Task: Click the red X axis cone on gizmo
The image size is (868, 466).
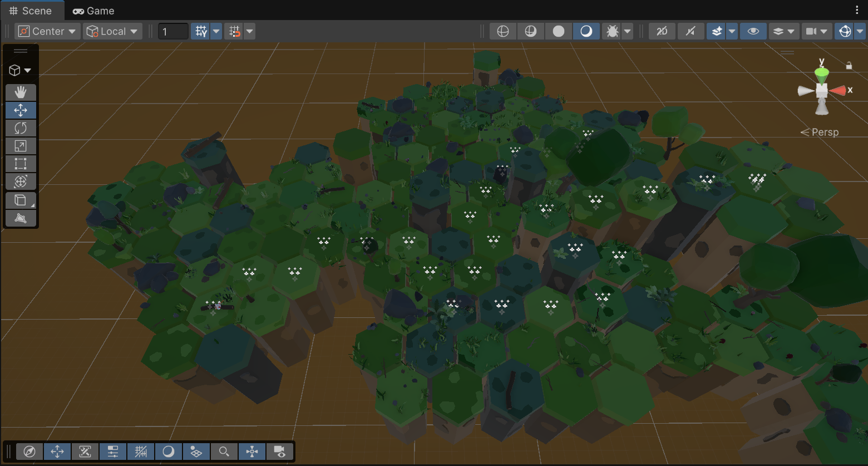Action: coord(838,90)
